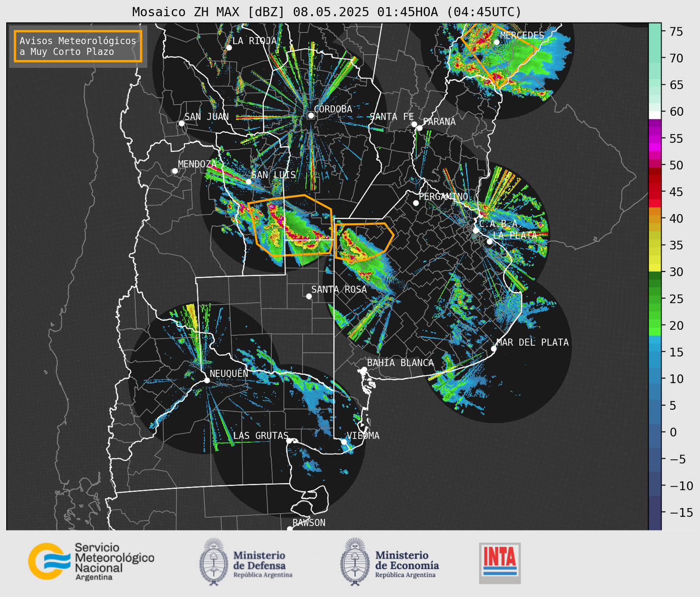The image size is (700, 597).
Task: Click the LAS GRUTAS label
Action: (261, 436)
